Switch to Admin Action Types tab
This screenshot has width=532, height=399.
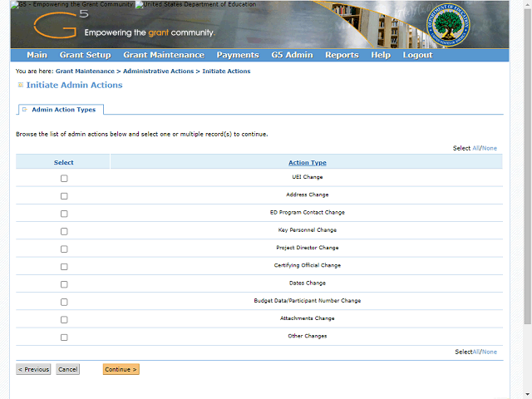pos(61,110)
